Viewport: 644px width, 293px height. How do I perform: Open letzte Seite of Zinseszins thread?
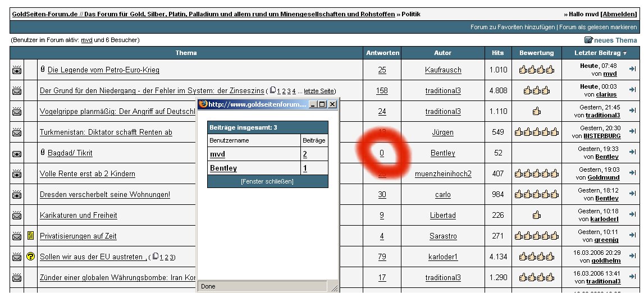click(x=319, y=91)
